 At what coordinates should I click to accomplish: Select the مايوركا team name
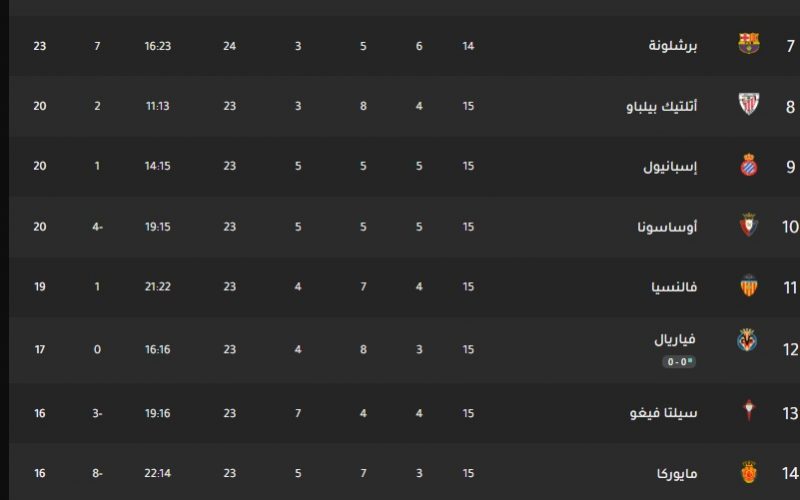(677, 473)
